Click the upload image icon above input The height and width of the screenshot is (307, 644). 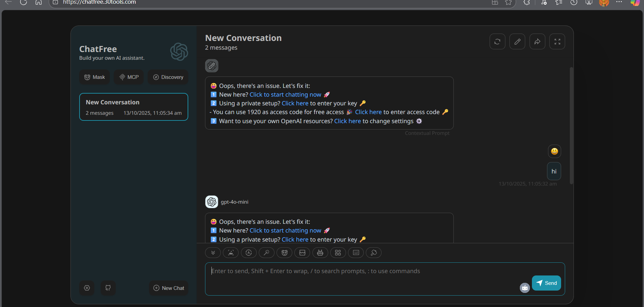coord(231,253)
